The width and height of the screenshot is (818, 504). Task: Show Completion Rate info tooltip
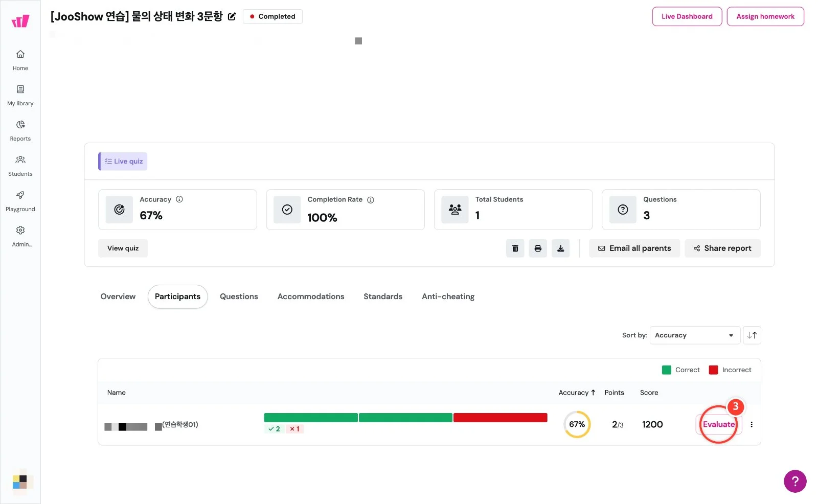(371, 200)
